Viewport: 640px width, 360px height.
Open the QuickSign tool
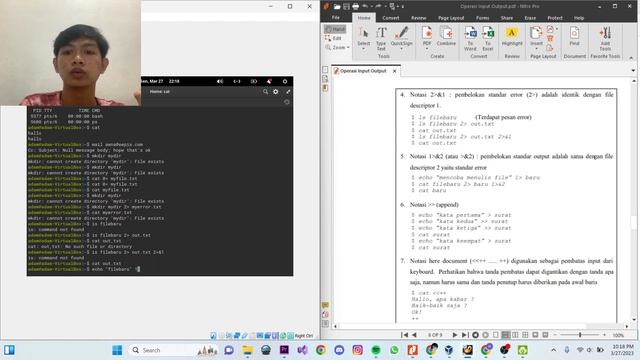click(x=401, y=39)
